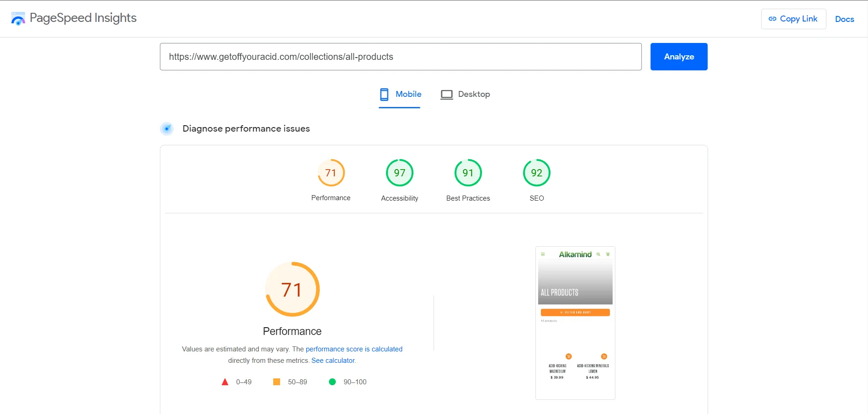Open the performance score is calculated link
The image size is (868, 414).
[354, 349]
